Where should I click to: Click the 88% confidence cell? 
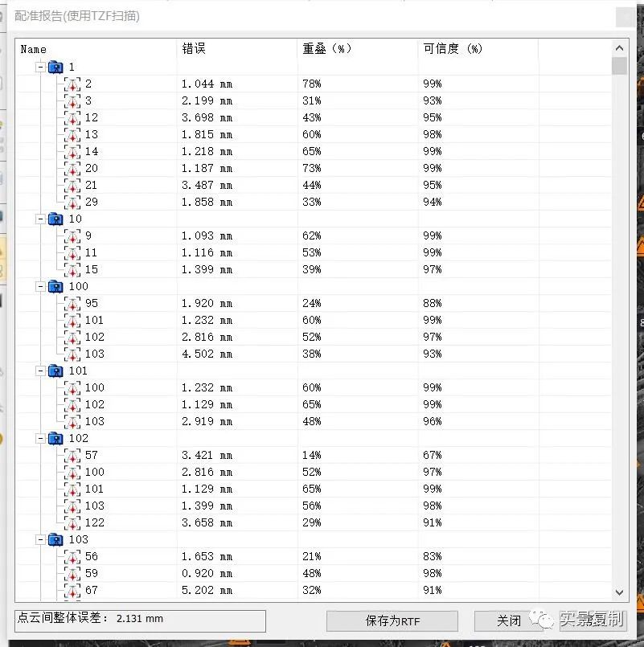[x=433, y=304]
